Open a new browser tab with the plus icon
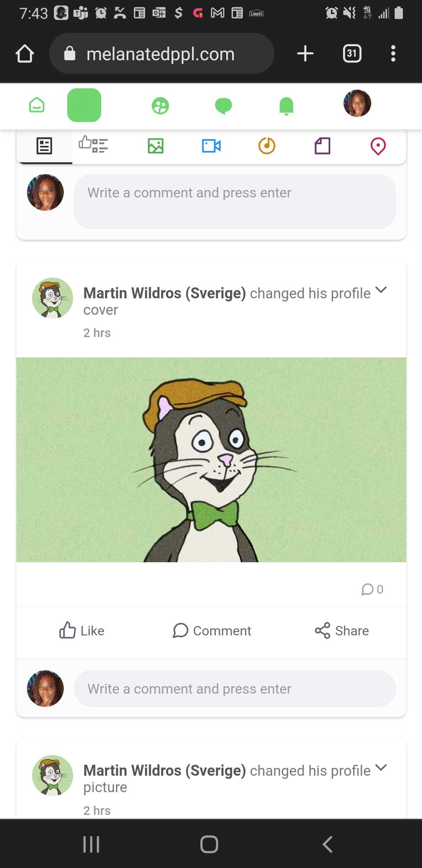This screenshot has width=422, height=868. (304, 54)
